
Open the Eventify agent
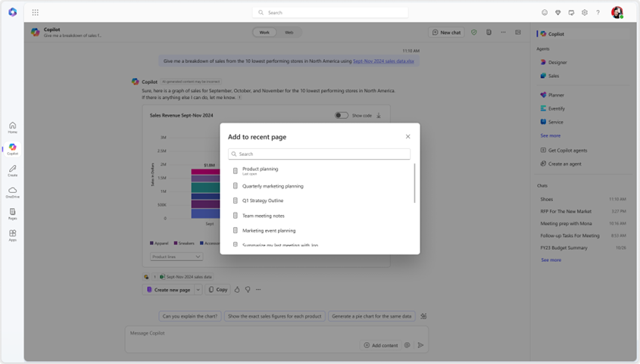tap(552, 108)
